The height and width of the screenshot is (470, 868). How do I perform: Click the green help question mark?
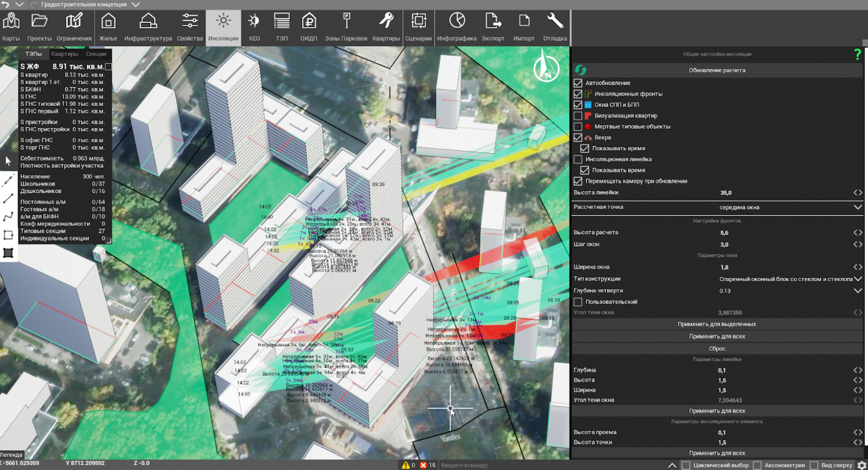[857, 54]
